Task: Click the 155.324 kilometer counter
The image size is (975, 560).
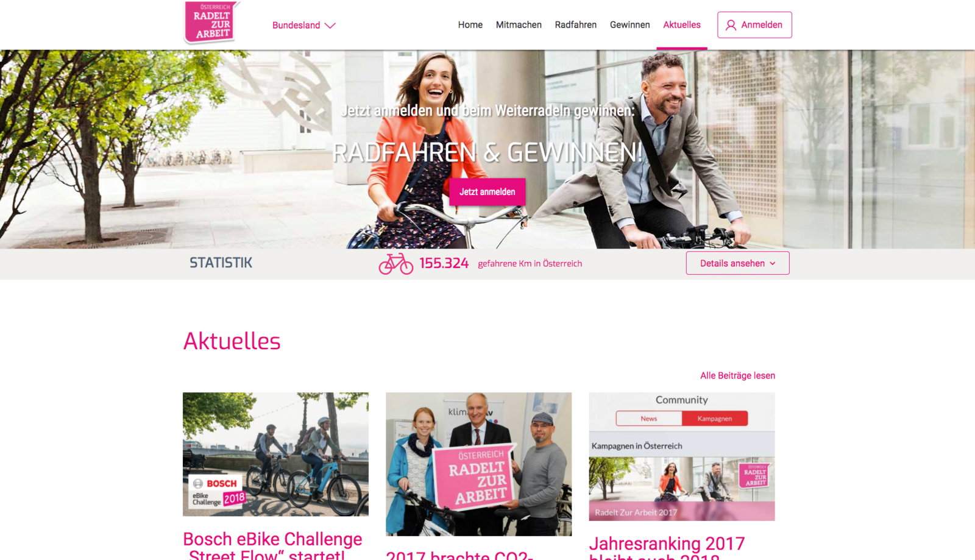Action: 444,263
